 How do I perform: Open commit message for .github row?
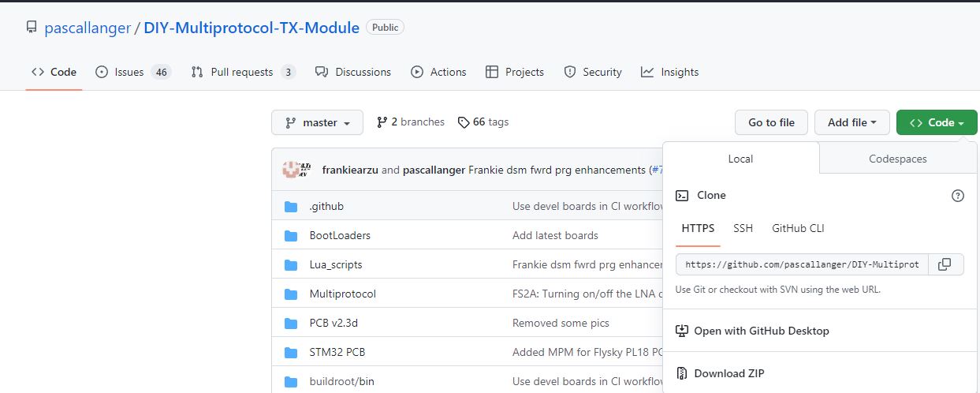pos(587,206)
